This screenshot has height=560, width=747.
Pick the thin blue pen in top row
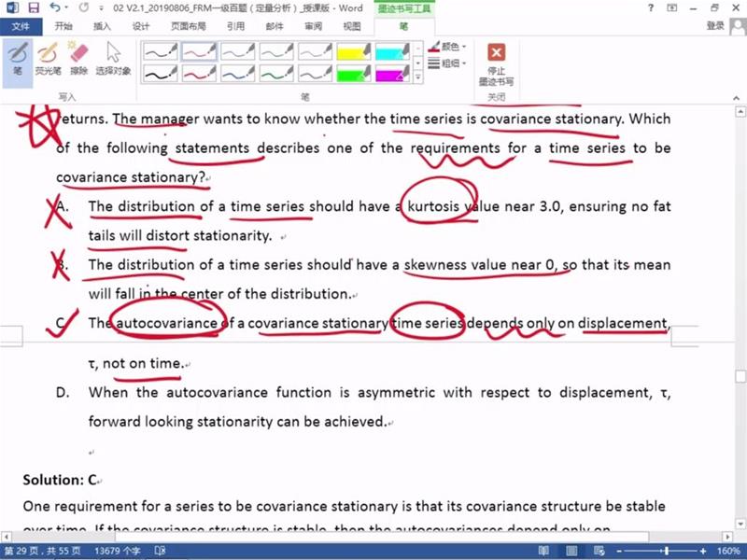[238, 51]
